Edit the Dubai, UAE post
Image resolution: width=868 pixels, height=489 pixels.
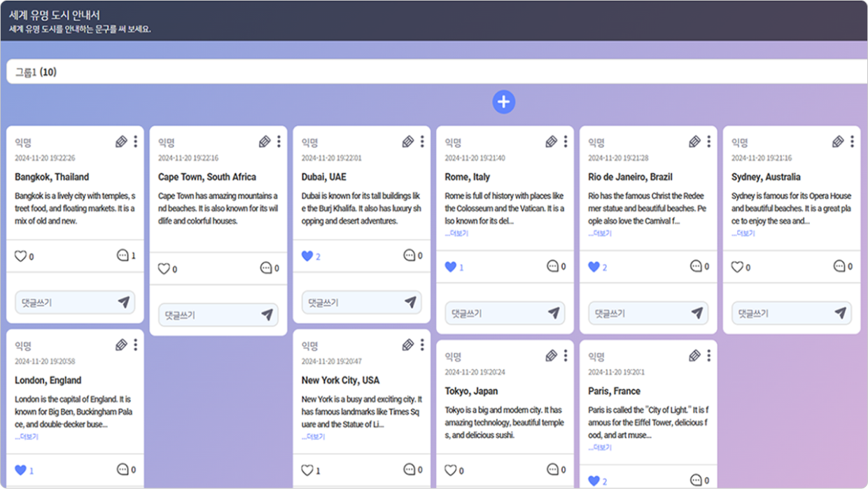click(x=408, y=142)
